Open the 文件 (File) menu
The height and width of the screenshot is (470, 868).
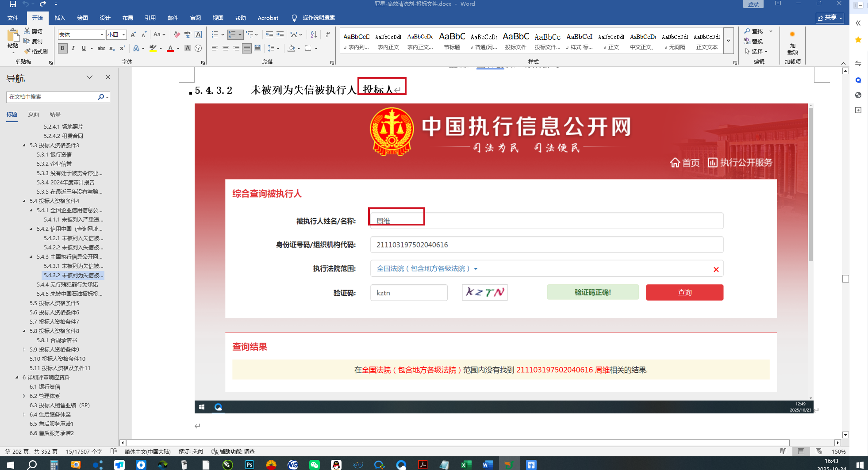coord(13,18)
